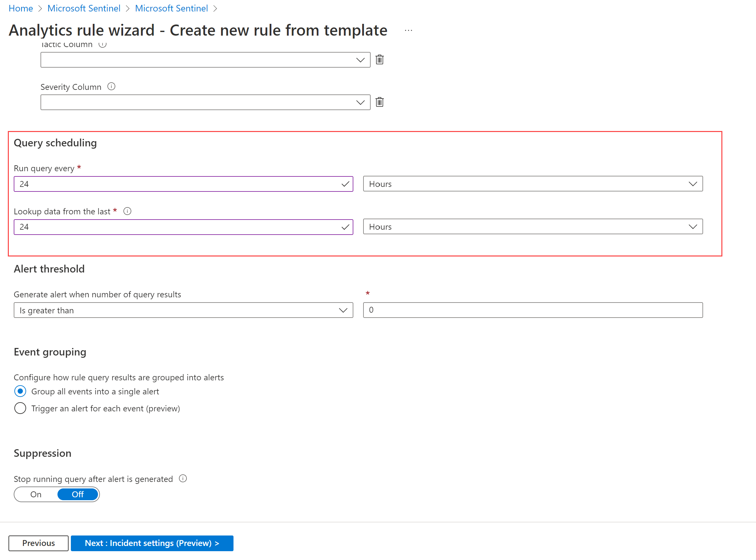Click the Run query every value field
Viewport: 756px width, 560px height.
pos(183,184)
